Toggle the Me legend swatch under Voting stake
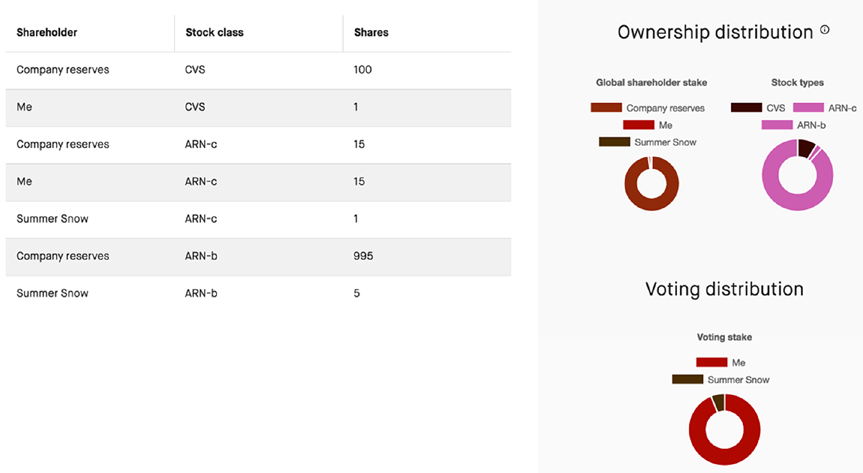Image resolution: width=863 pixels, height=473 pixels. pyautogui.click(x=711, y=363)
